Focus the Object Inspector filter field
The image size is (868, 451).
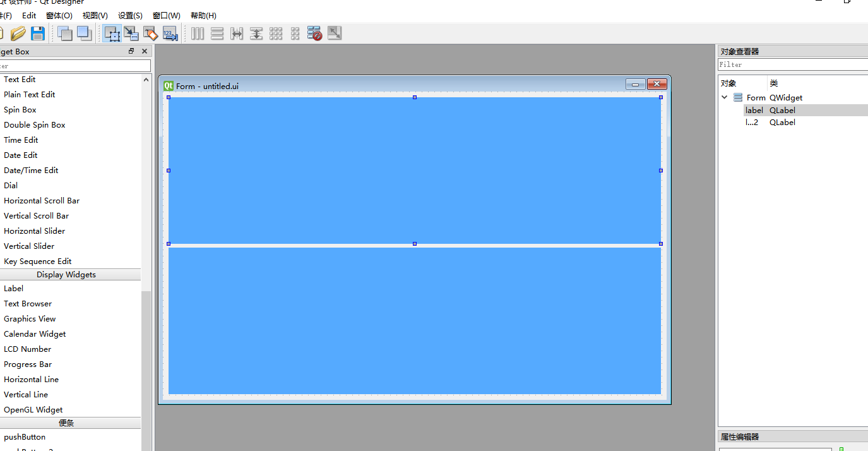pos(793,64)
